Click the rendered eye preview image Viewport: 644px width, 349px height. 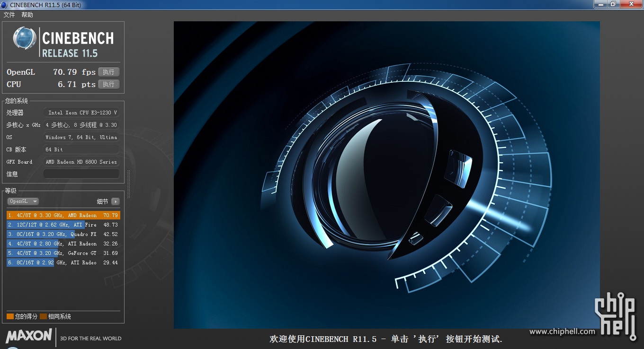386,174
